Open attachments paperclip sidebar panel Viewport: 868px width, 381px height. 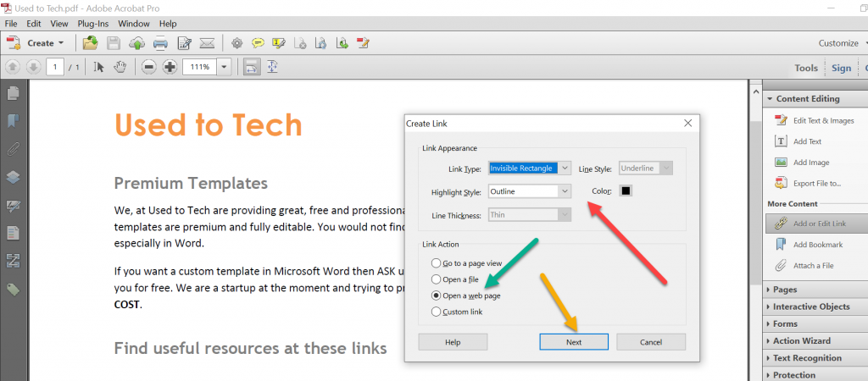coord(14,149)
